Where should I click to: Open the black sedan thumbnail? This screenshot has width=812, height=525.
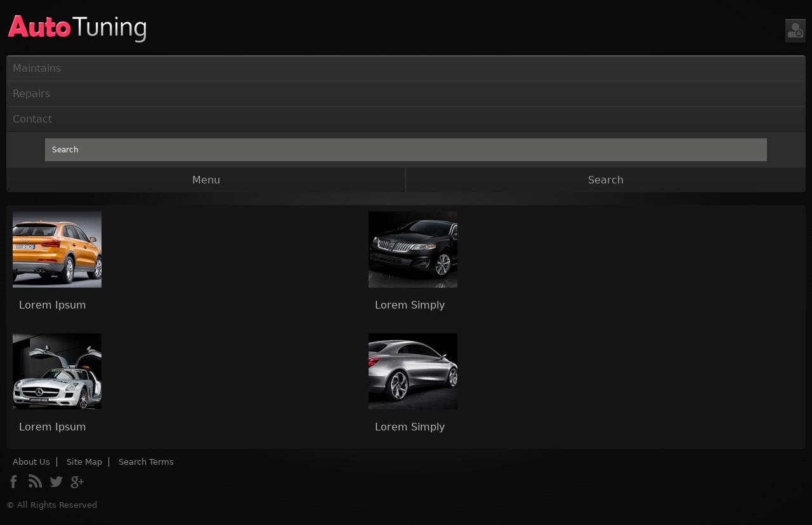(413, 249)
